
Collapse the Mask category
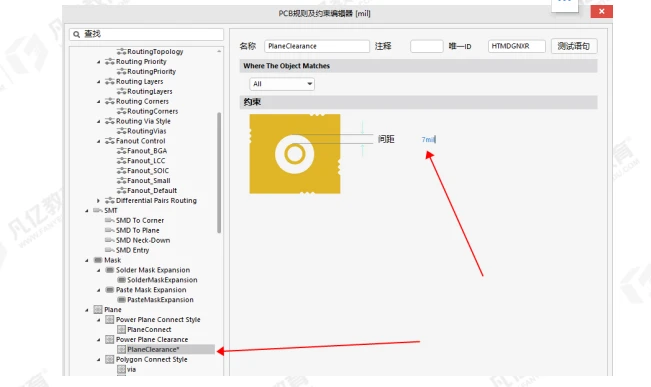point(87,261)
